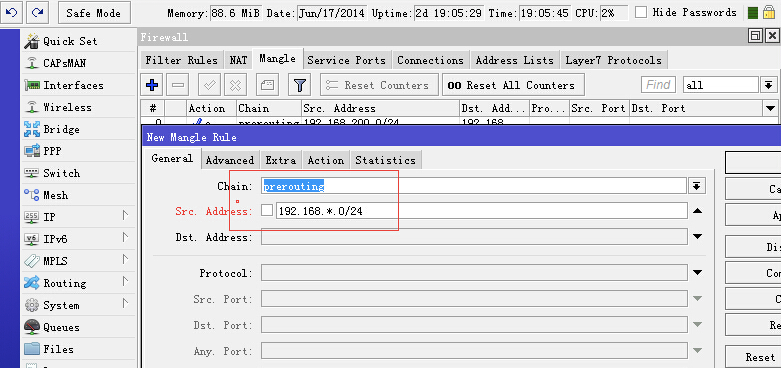Expand the IP submenu arrow

click(125, 216)
